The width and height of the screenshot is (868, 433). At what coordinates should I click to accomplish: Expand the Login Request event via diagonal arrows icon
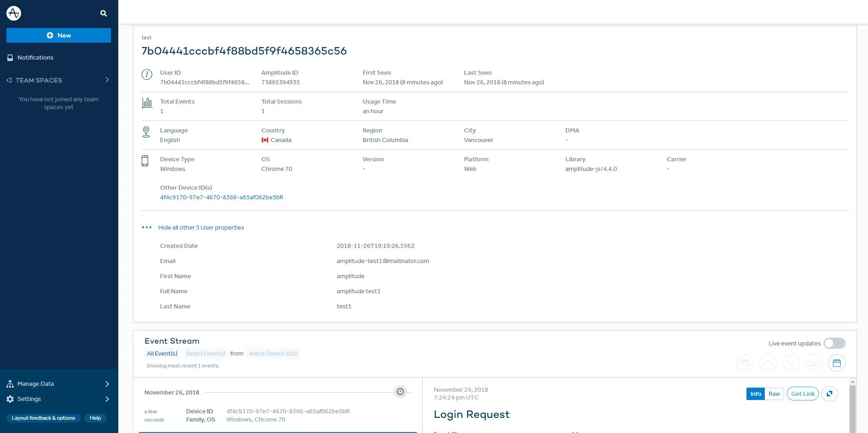(x=829, y=394)
